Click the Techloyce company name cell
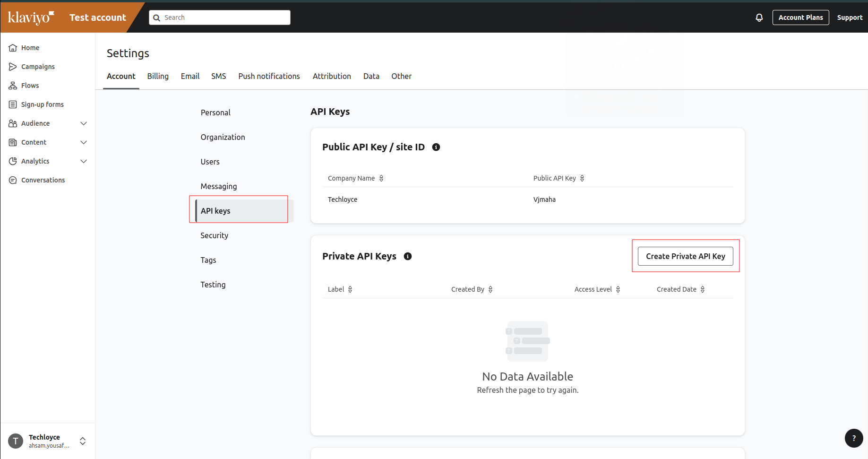Viewport: 868px width, 459px height. click(343, 199)
